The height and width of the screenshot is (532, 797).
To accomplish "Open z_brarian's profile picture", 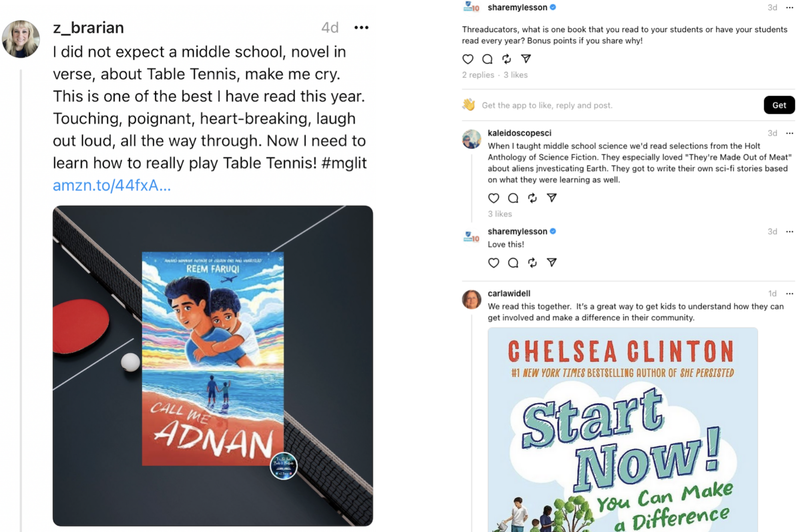I will point(21,39).
